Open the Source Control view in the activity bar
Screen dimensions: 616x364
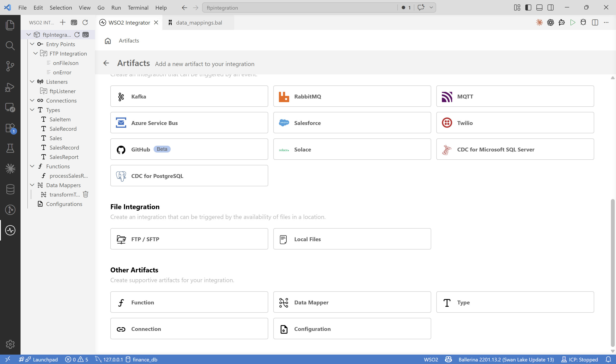[10, 66]
